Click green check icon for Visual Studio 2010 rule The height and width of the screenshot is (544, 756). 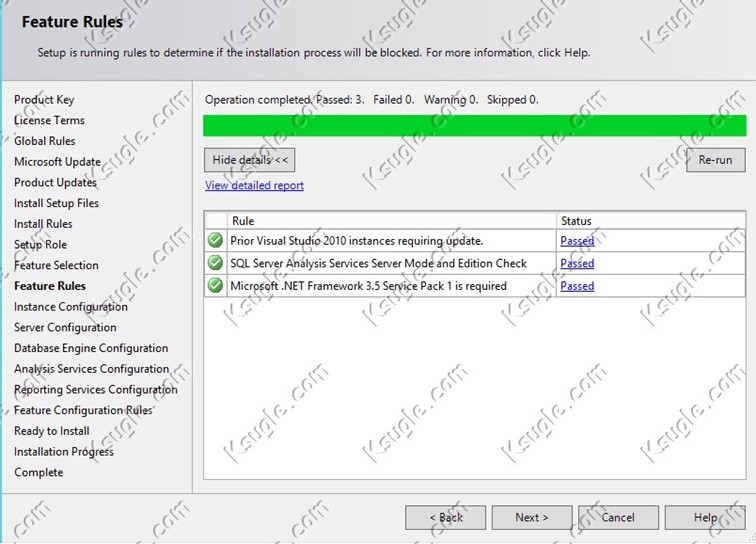pos(215,240)
